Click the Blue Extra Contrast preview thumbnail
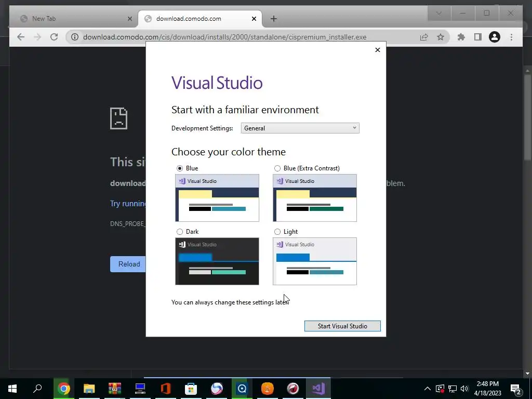 tap(315, 198)
